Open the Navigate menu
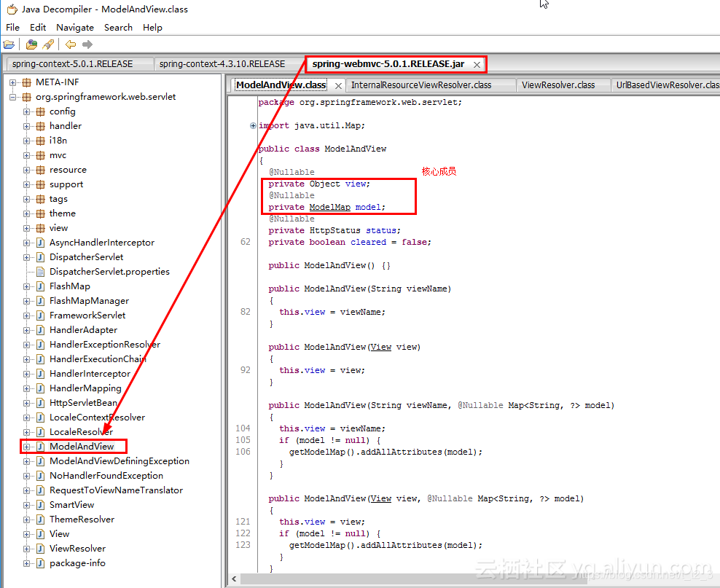720x588 pixels. (75, 28)
